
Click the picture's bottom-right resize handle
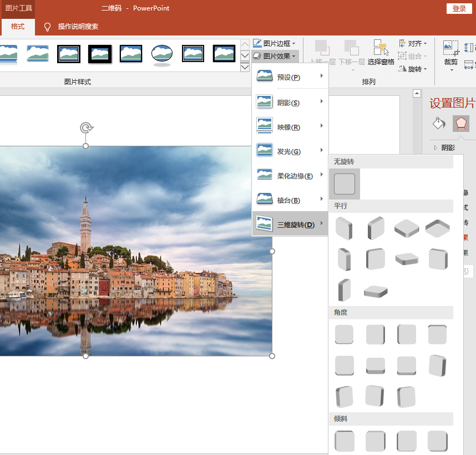click(272, 356)
